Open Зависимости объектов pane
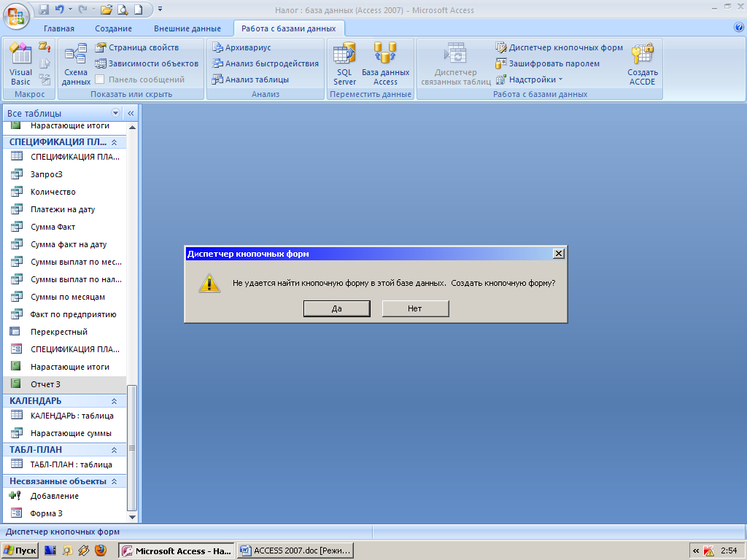The width and height of the screenshot is (747, 560). click(x=146, y=63)
